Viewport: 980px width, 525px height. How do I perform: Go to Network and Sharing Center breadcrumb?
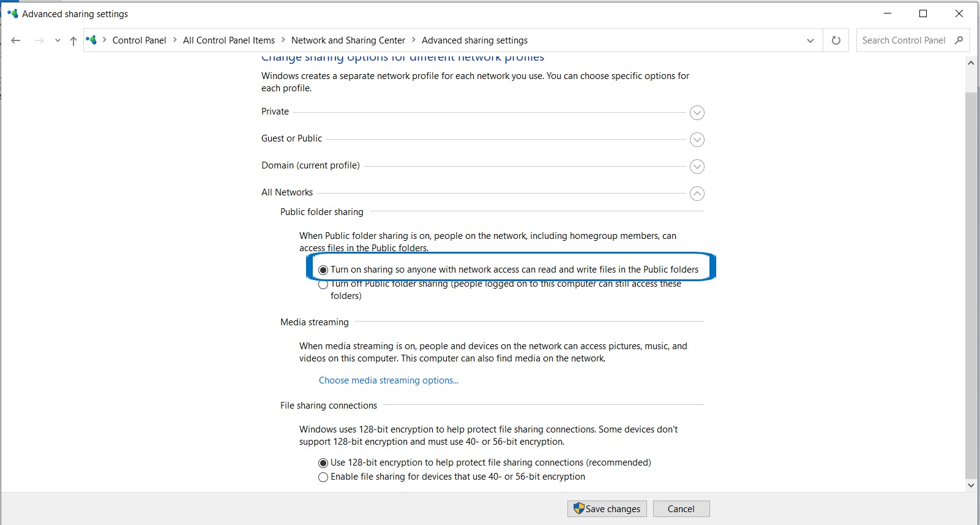pyautogui.click(x=348, y=40)
